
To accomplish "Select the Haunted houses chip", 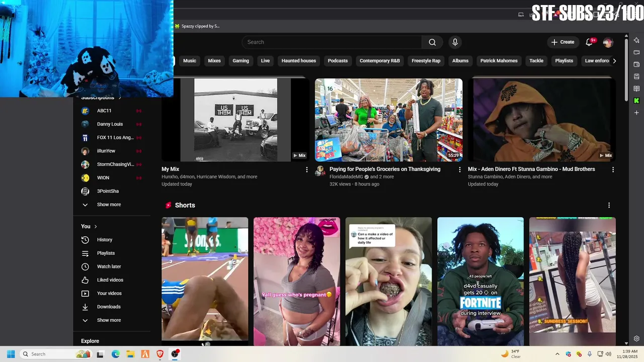I will 299,61.
